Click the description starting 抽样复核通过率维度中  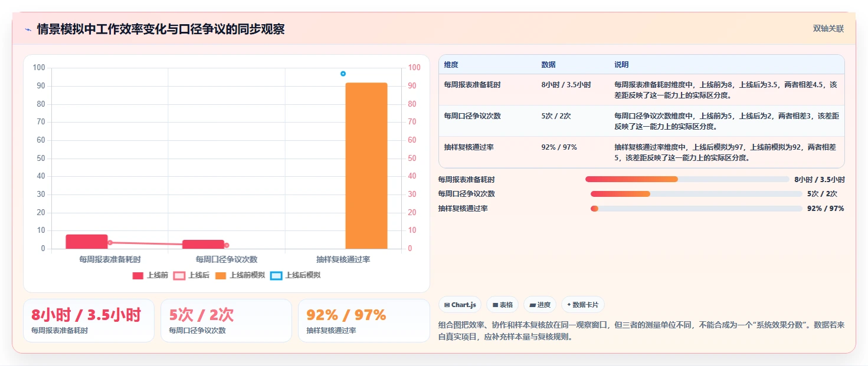(x=726, y=152)
